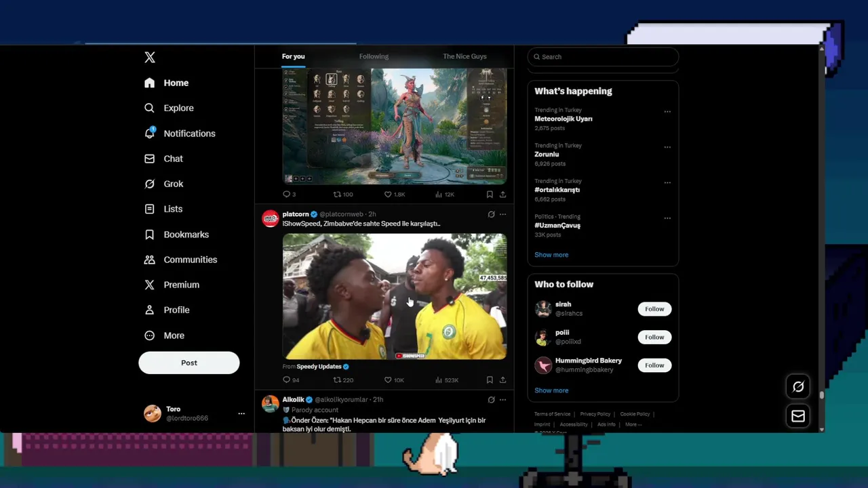The width and height of the screenshot is (868, 488).
Task: Open more options on Alkolik post
Action: [x=502, y=400]
